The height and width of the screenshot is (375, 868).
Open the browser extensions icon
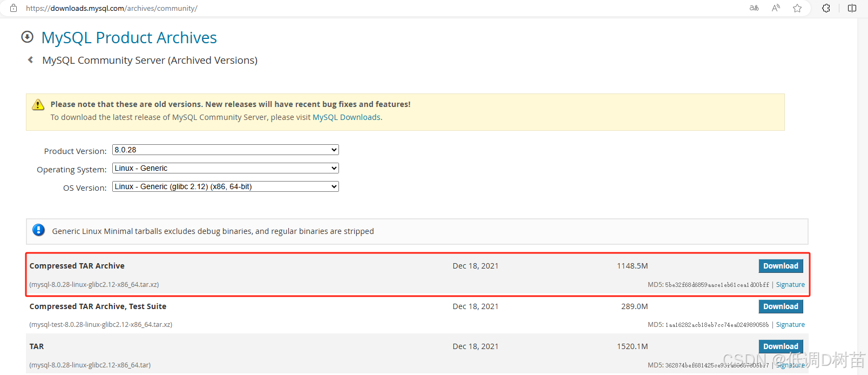[x=826, y=8]
